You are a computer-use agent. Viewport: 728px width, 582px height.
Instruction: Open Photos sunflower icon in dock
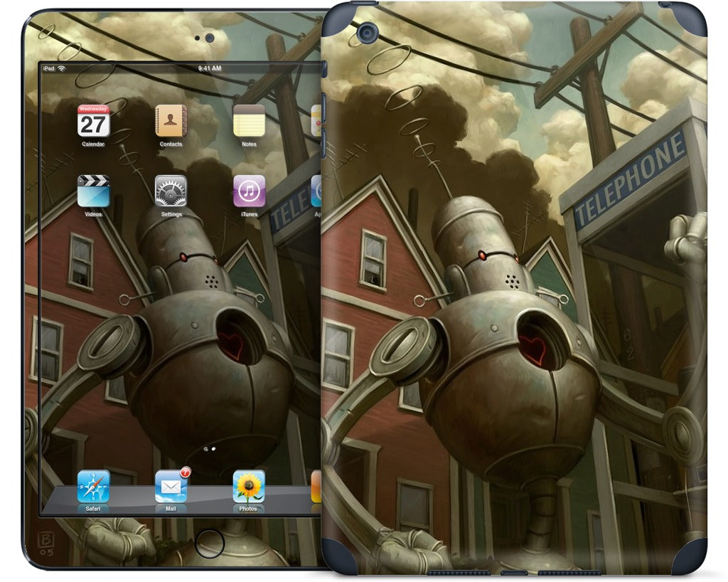249,487
